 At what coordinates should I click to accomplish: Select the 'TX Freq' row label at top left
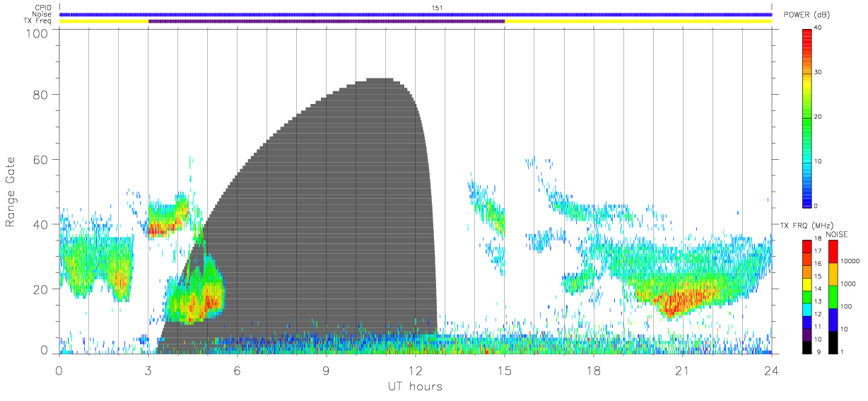[39, 21]
